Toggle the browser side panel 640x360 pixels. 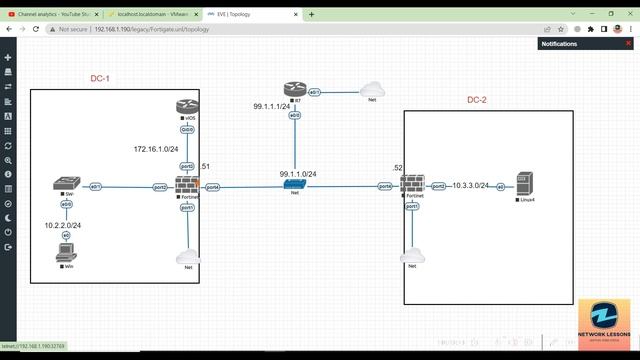tap(604, 29)
